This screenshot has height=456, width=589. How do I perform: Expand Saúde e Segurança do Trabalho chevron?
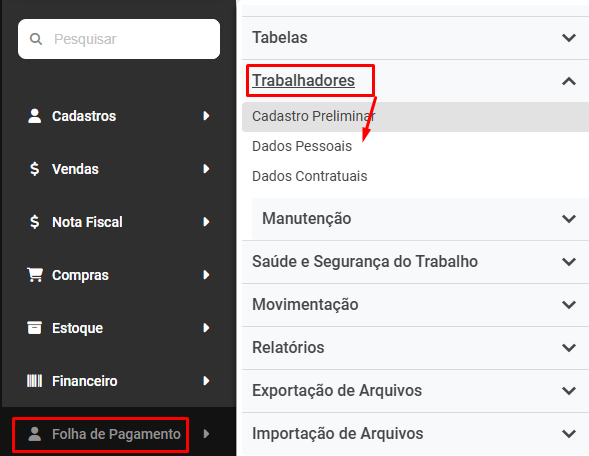569,261
